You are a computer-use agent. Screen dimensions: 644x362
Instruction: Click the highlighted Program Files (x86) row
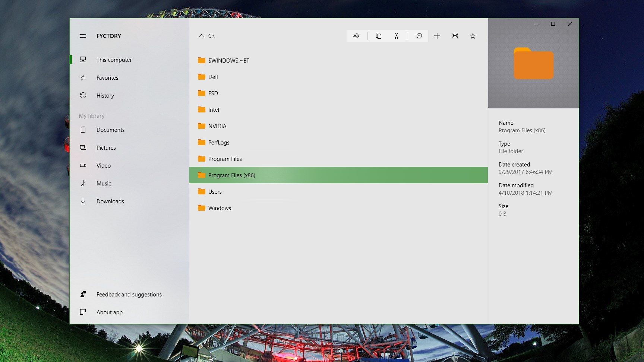pos(338,175)
